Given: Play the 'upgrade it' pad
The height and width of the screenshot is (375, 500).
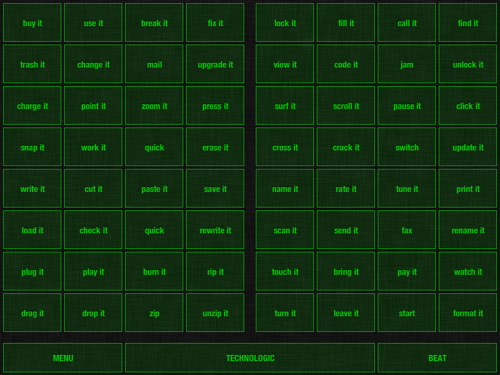Looking at the screenshot, I should (x=215, y=64).
